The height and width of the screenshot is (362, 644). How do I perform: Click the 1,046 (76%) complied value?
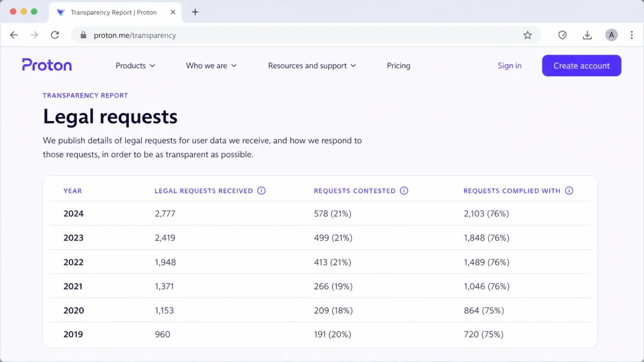click(x=487, y=286)
